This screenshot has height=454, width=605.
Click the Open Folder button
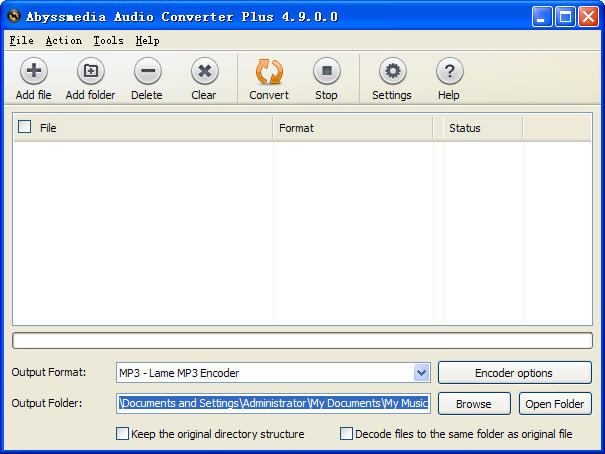(555, 403)
